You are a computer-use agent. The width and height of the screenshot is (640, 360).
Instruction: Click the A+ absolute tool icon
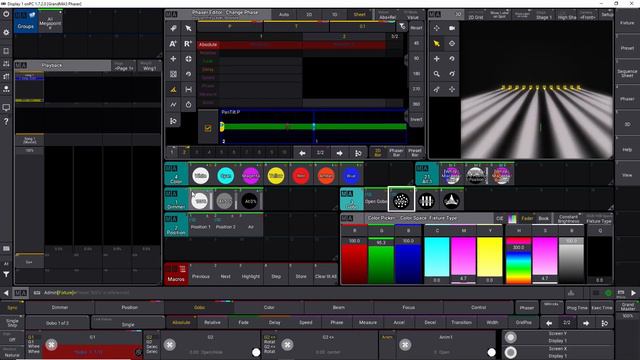click(x=173, y=44)
